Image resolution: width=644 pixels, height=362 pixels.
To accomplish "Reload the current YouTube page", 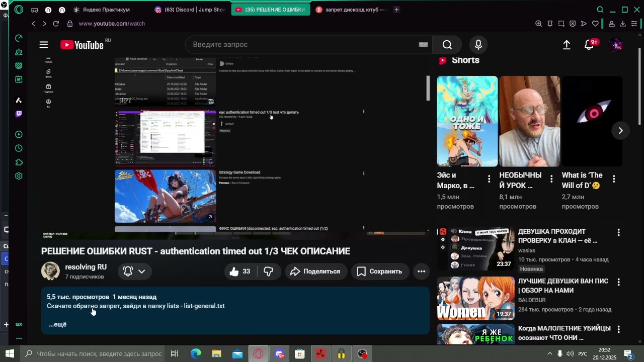I will (x=56, y=24).
